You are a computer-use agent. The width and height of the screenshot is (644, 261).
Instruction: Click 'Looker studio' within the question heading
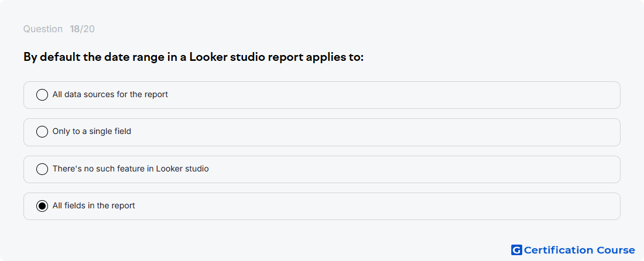pos(227,57)
